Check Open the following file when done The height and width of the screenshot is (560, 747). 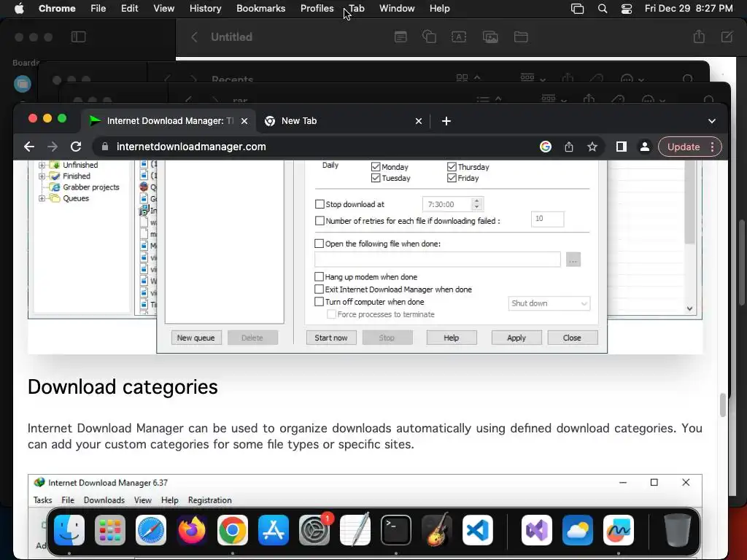tap(320, 244)
